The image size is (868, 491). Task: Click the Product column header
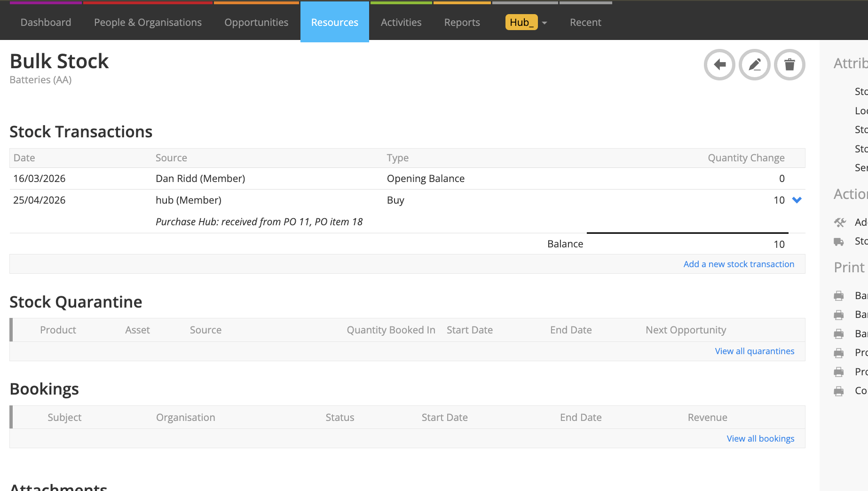(58, 330)
